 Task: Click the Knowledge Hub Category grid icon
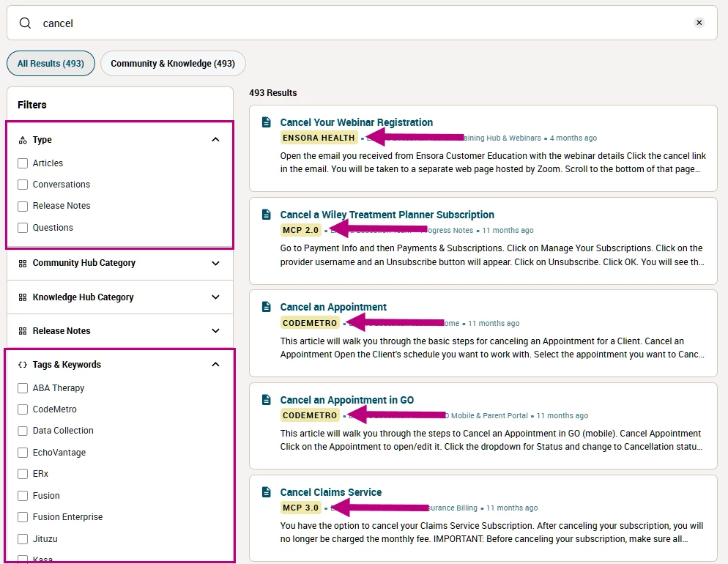(22, 297)
